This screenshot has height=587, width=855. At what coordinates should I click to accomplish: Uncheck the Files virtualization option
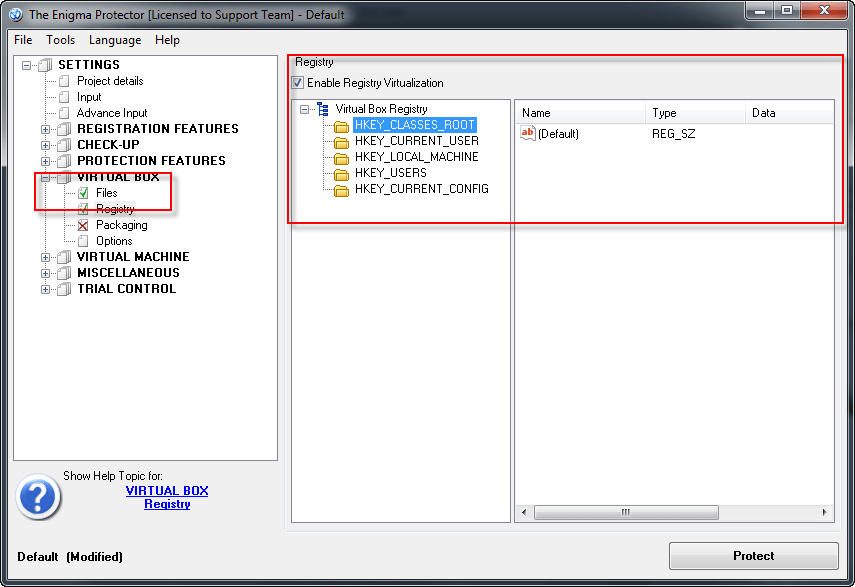pyautogui.click(x=85, y=192)
